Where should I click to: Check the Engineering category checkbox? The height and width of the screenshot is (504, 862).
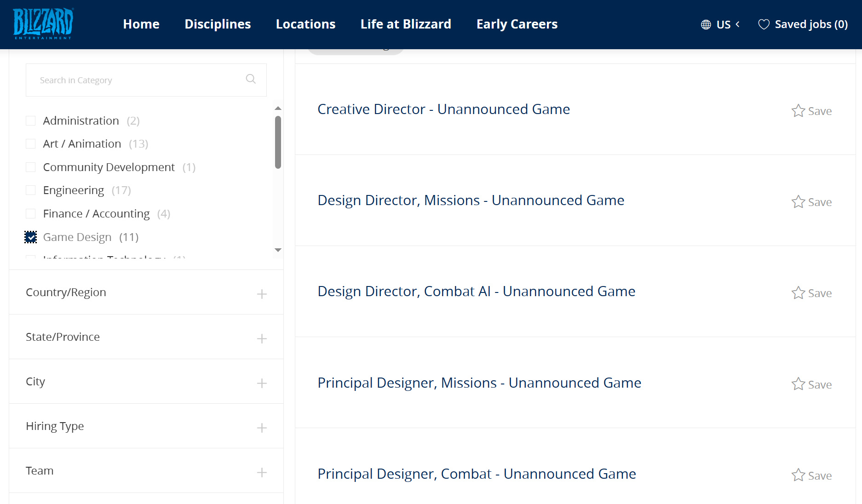click(x=31, y=190)
